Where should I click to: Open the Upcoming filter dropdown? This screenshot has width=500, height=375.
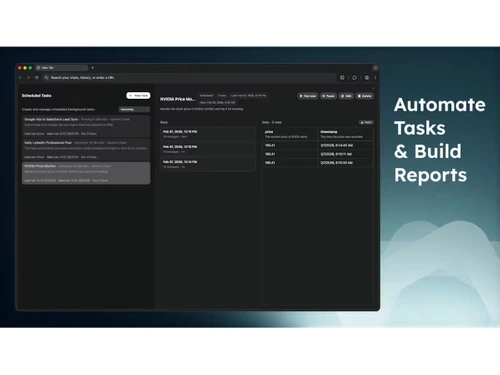(134, 109)
